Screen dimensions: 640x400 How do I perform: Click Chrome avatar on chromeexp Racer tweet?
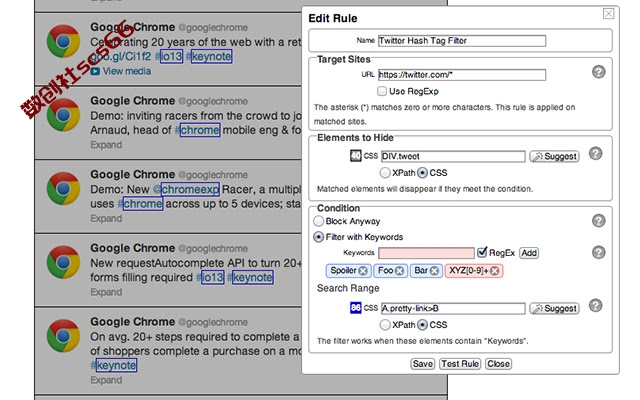63,188
